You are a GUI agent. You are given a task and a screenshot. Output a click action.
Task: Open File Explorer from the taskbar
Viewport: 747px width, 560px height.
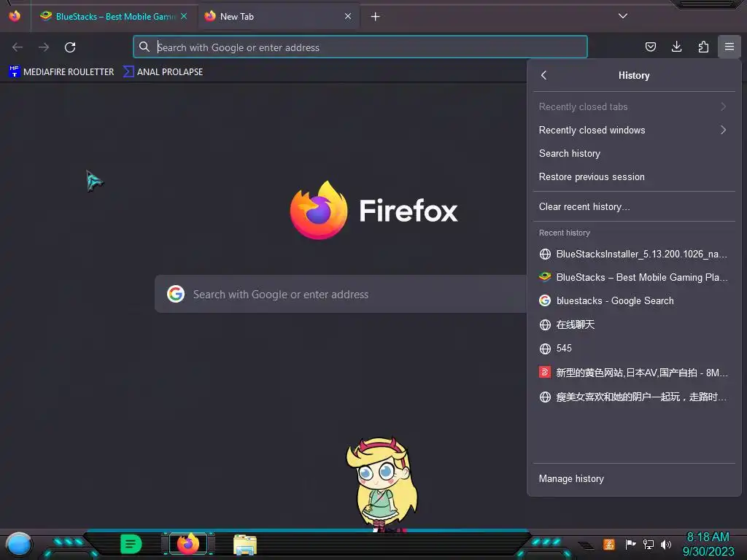[245, 545]
